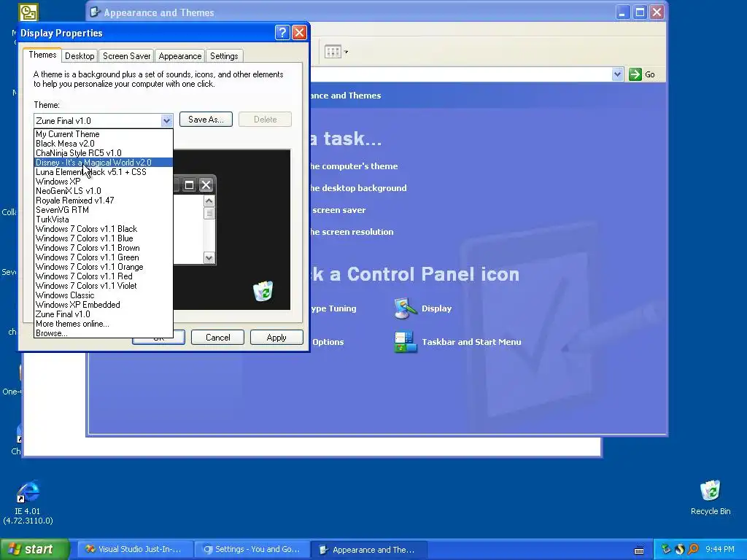Switch to the Desktop tab

point(80,55)
